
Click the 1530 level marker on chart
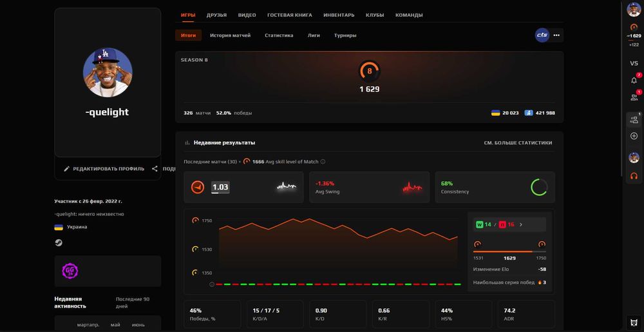[196, 249]
